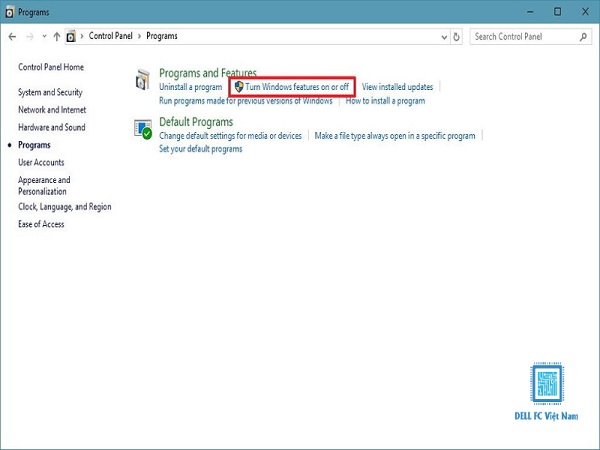Click the Default Programs icon
600x450 pixels.
(143, 130)
